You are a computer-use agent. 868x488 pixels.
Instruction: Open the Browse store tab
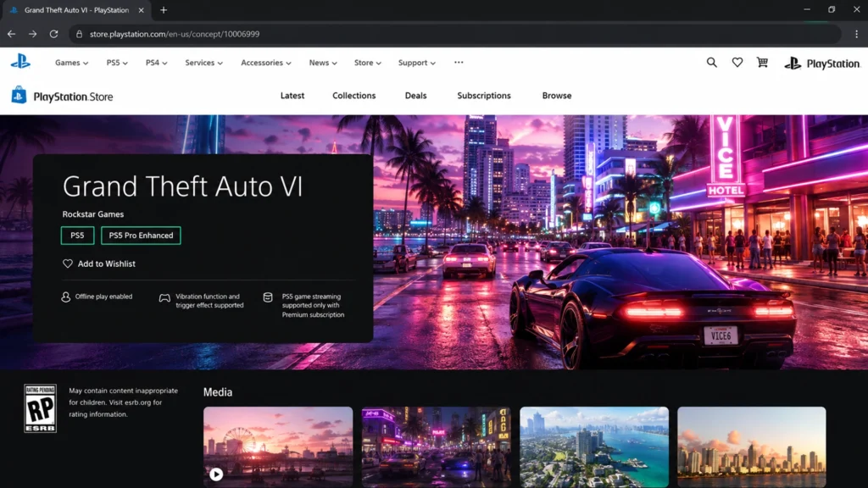point(557,96)
